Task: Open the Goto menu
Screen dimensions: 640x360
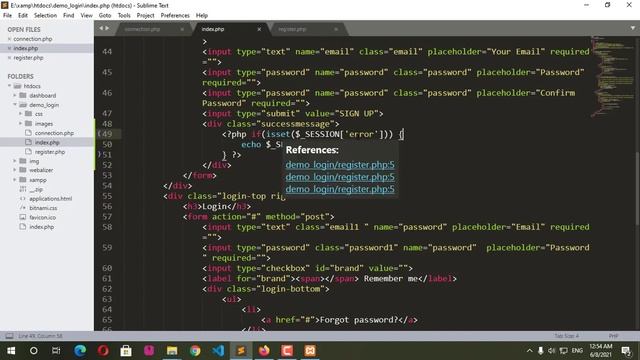Action: (x=105, y=16)
